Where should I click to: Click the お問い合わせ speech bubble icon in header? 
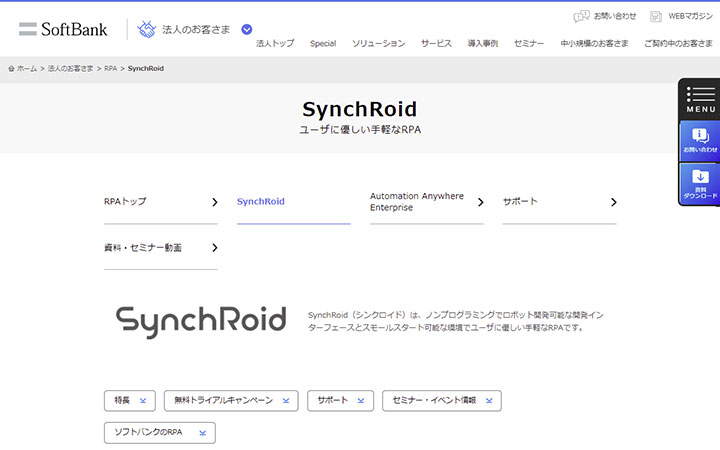[x=581, y=17]
